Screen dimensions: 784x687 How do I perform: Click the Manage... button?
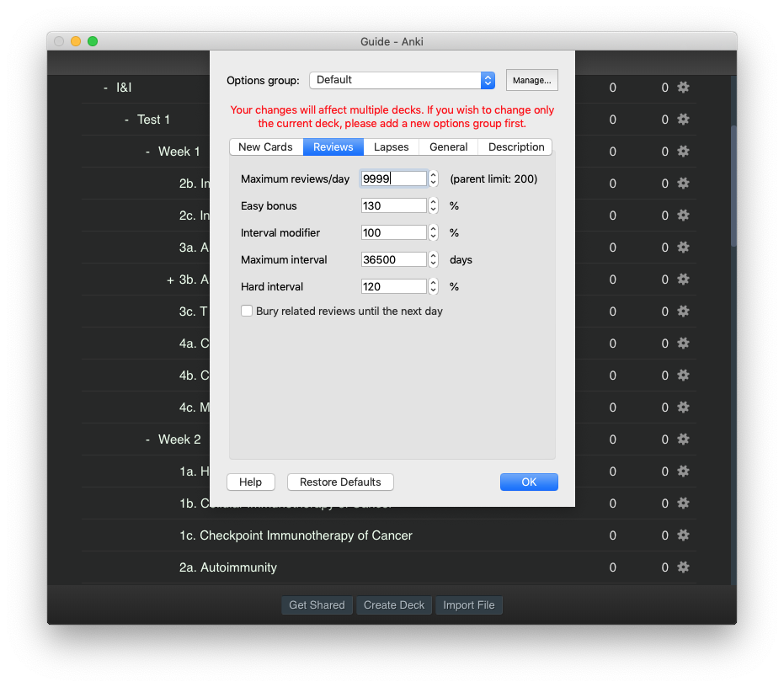tap(532, 80)
